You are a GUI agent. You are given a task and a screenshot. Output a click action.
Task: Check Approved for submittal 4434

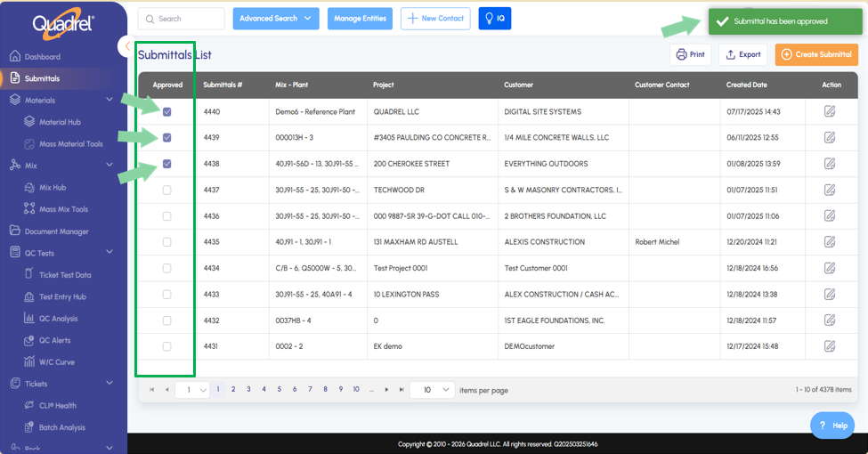click(166, 268)
